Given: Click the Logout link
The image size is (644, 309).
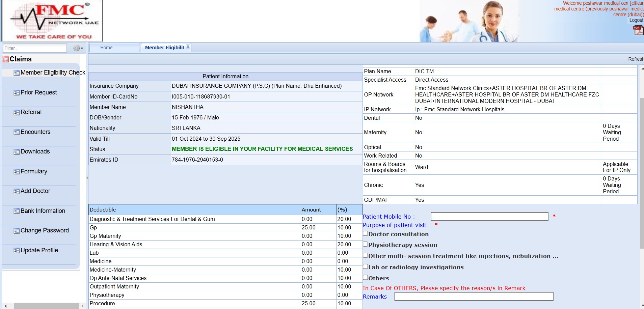Looking at the screenshot, I should point(636,20).
